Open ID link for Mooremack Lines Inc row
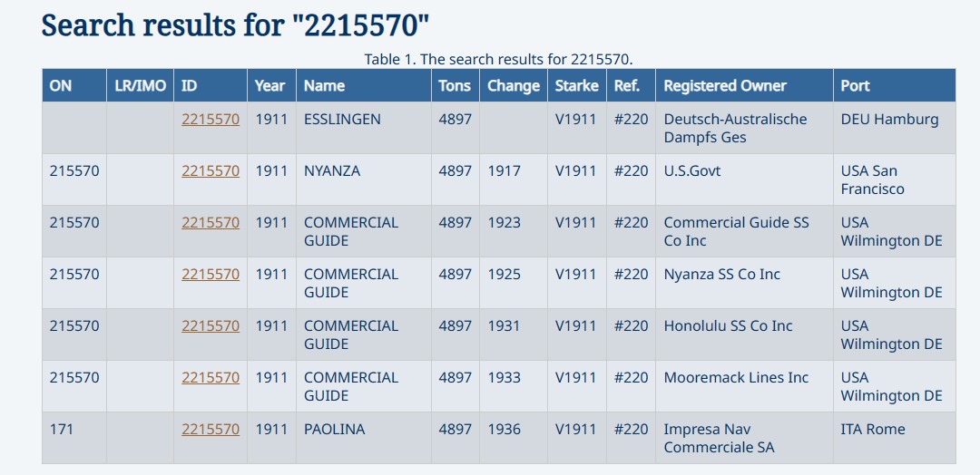The image size is (980, 475). pyautogui.click(x=210, y=378)
